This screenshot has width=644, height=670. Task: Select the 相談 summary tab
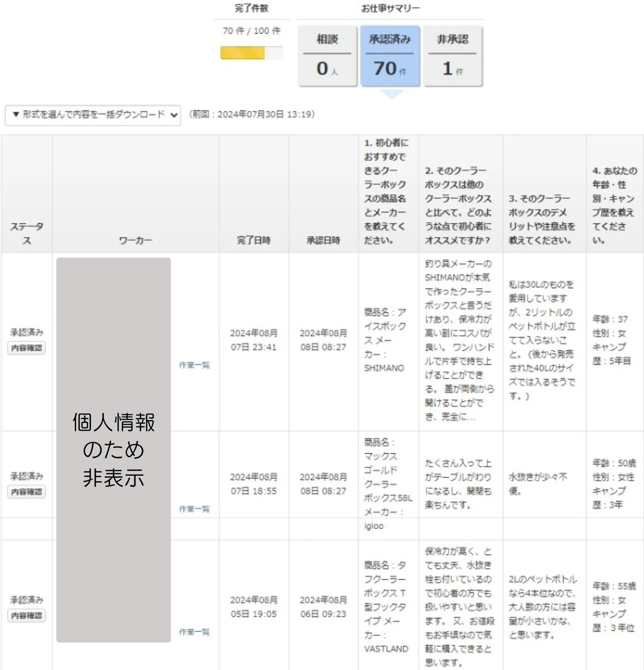327,56
